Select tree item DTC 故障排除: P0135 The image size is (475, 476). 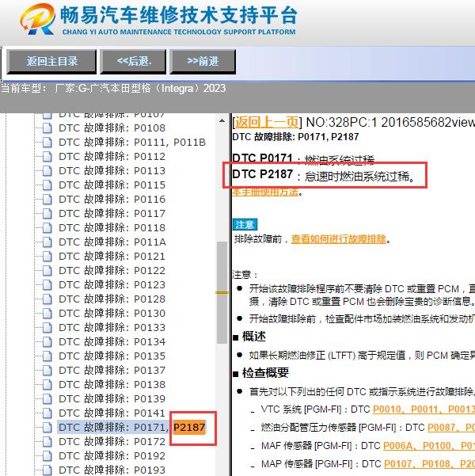tap(112, 356)
